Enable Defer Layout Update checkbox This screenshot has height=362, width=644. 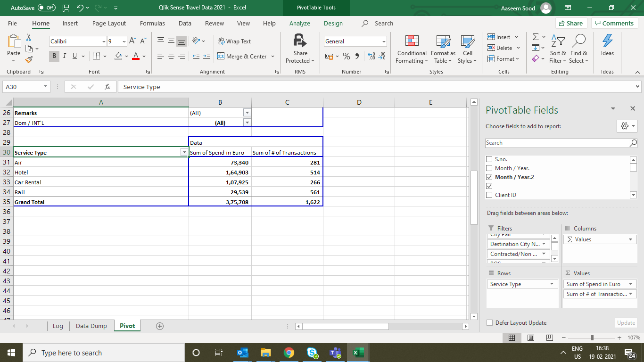pos(489,323)
